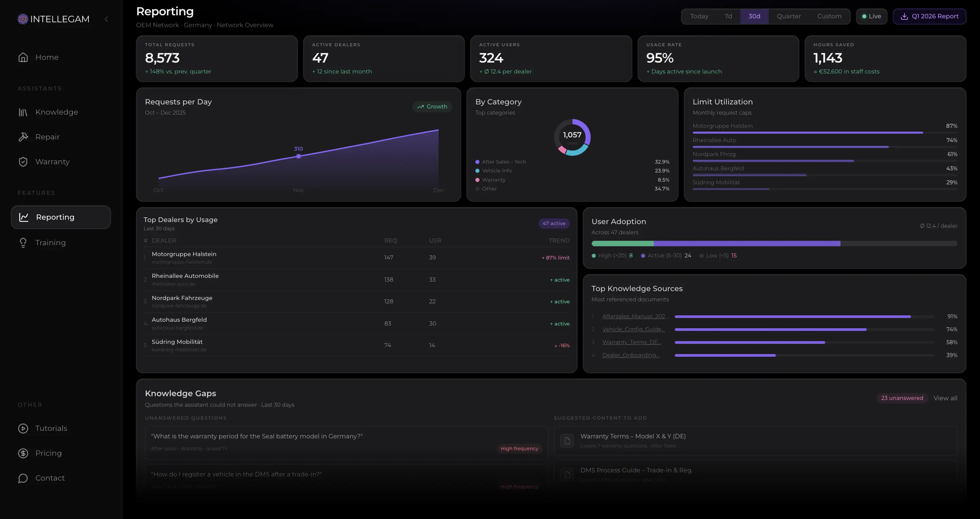Image resolution: width=980 pixels, height=519 pixels.
Task: Switch to the Quarter time range tab
Action: point(789,16)
